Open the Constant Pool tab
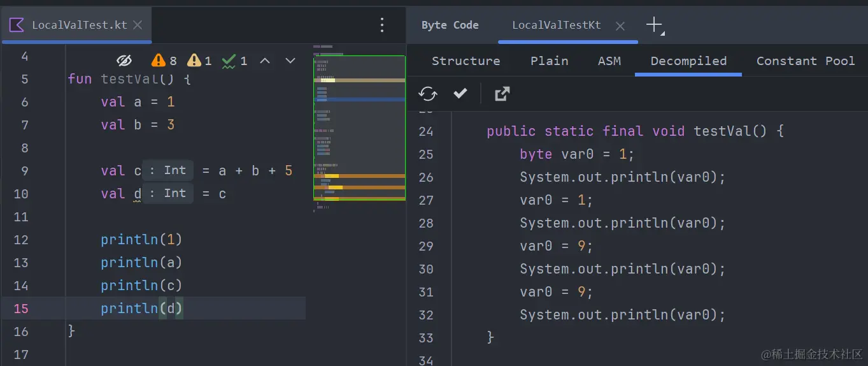The image size is (868, 366). point(805,61)
